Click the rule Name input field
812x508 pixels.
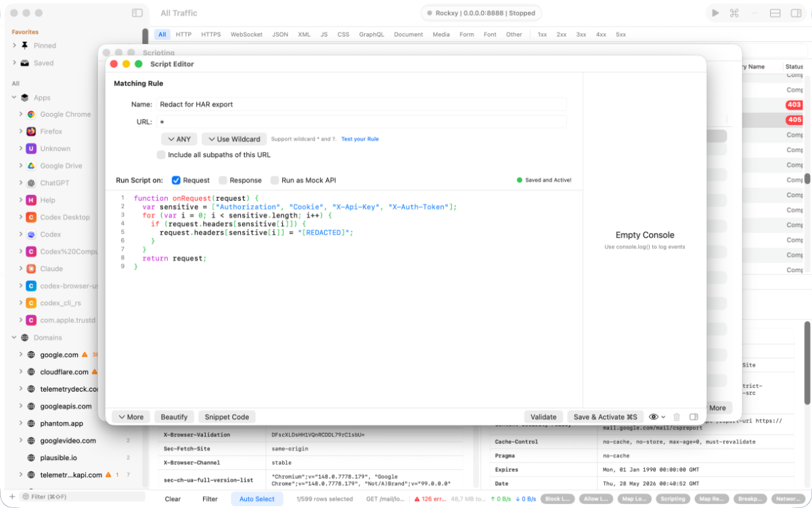(361, 104)
